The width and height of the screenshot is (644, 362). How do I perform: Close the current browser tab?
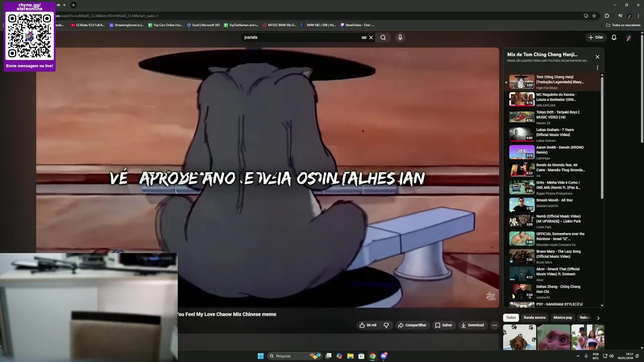(64, 5)
